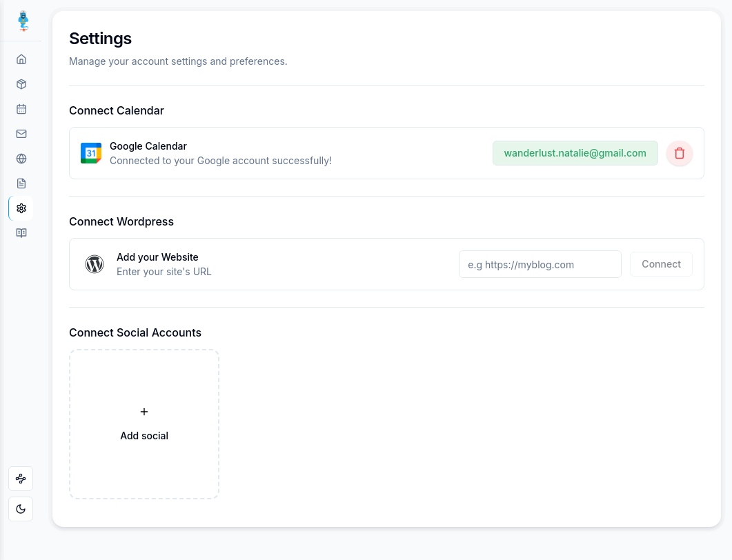
Task: Select the Settings gear in sidebar
Action: point(21,208)
